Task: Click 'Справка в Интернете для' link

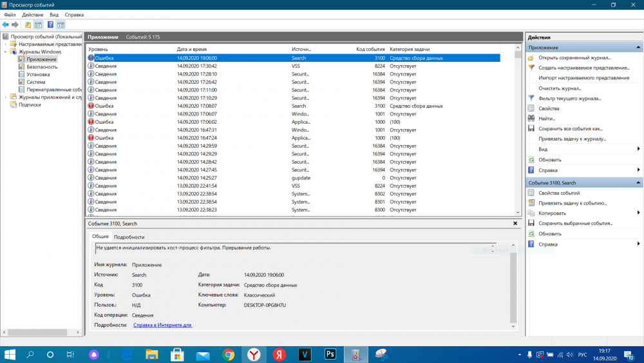Action: point(162,325)
